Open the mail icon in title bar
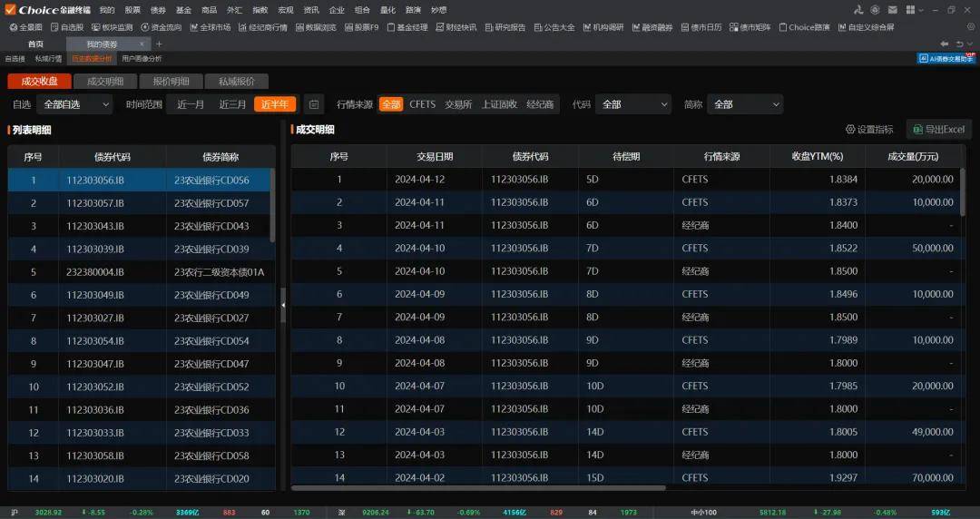Viewport: 980px width, 519px height. (x=893, y=10)
